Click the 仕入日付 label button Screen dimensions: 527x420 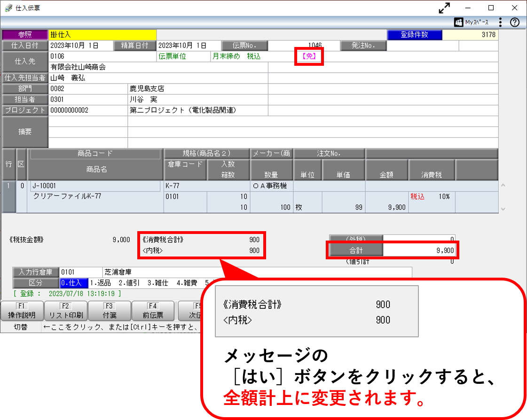click(25, 46)
